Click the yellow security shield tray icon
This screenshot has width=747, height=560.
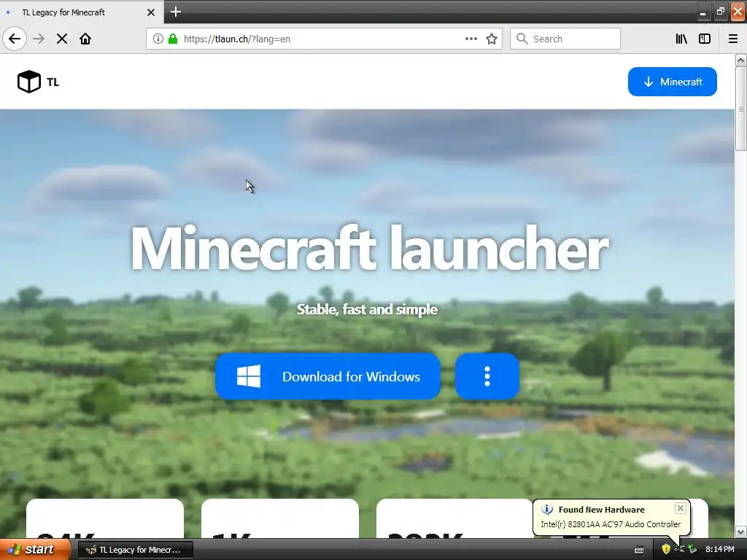coord(666,549)
